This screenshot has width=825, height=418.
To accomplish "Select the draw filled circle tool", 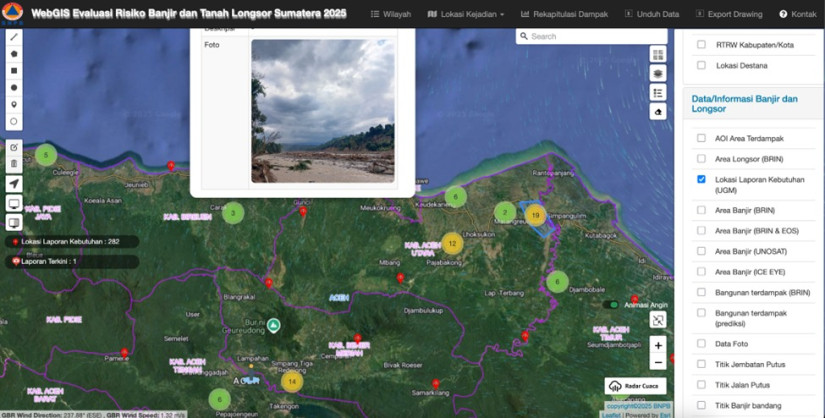I will pos(14,87).
